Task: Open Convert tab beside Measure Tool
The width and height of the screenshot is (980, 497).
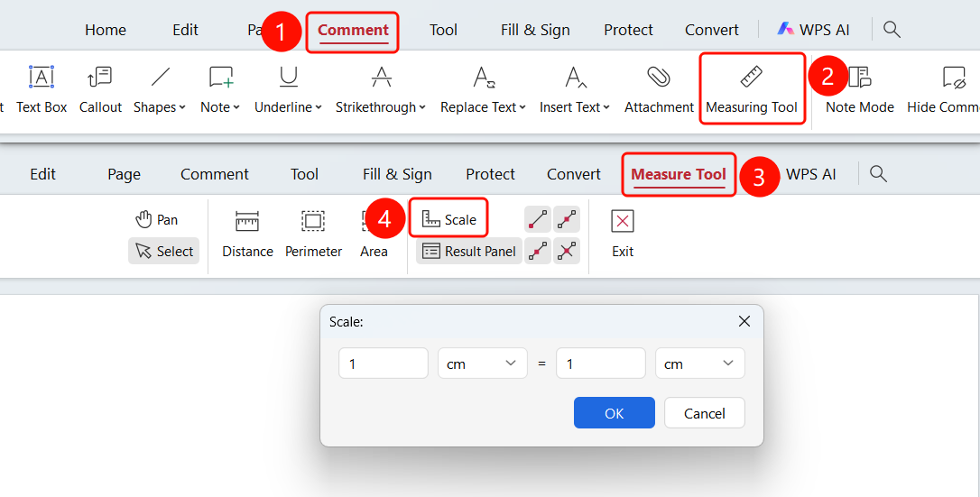Action: point(573,173)
